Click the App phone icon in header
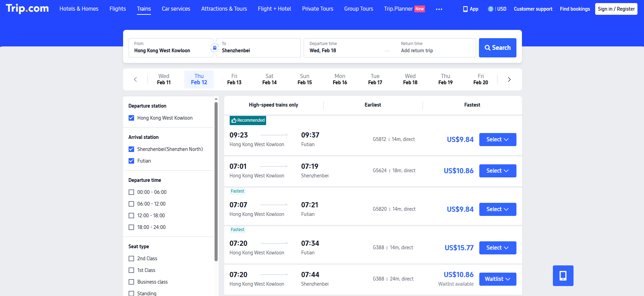The width and height of the screenshot is (644, 296). tap(465, 9)
